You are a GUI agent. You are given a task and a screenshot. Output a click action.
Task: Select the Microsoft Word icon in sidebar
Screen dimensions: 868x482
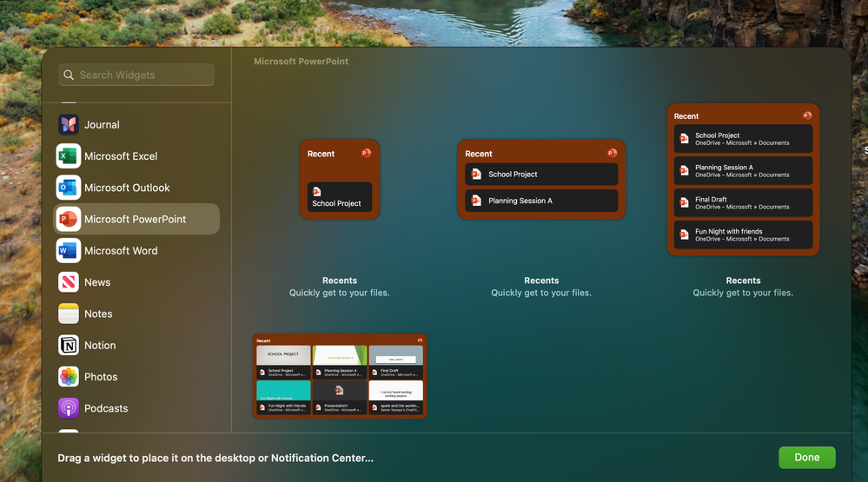pyautogui.click(x=69, y=251)
